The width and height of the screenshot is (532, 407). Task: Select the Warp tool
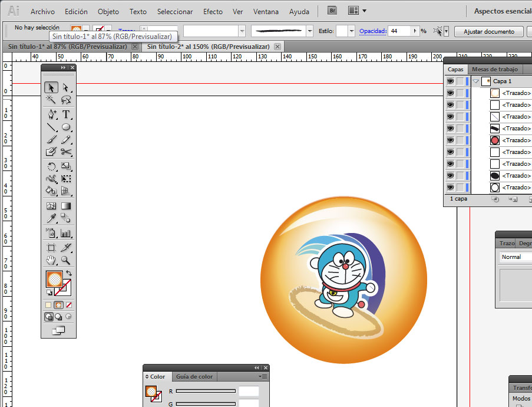(51, 179)
